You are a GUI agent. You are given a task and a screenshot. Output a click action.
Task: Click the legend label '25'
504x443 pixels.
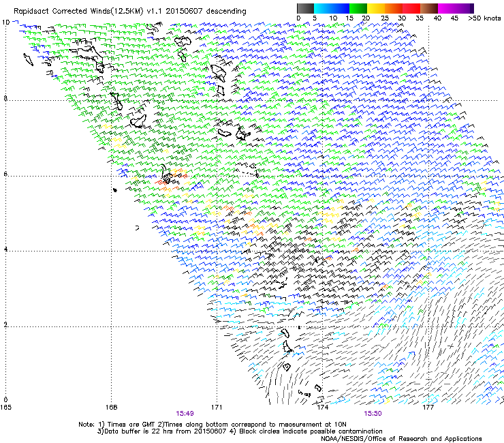point(385,18)
